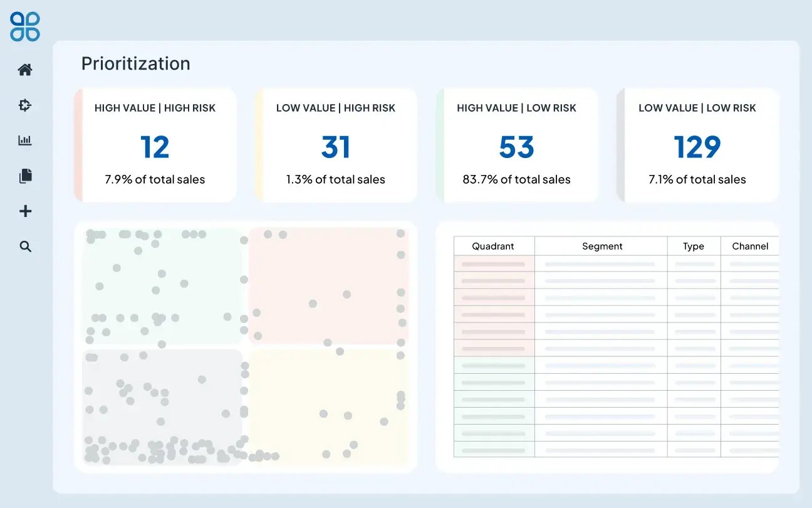
Task: Open the documents copy icon
Action: click(x=25, y=176)
